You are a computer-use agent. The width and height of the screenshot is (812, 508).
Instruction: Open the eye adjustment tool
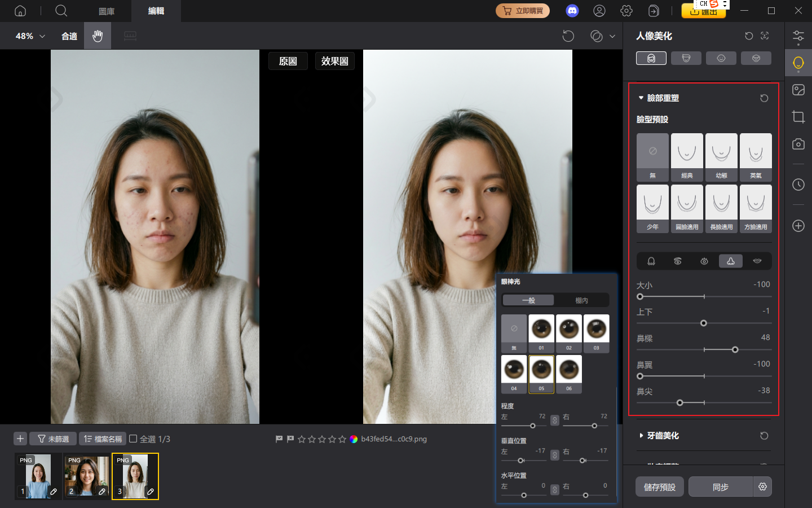(x=704, y=261)
